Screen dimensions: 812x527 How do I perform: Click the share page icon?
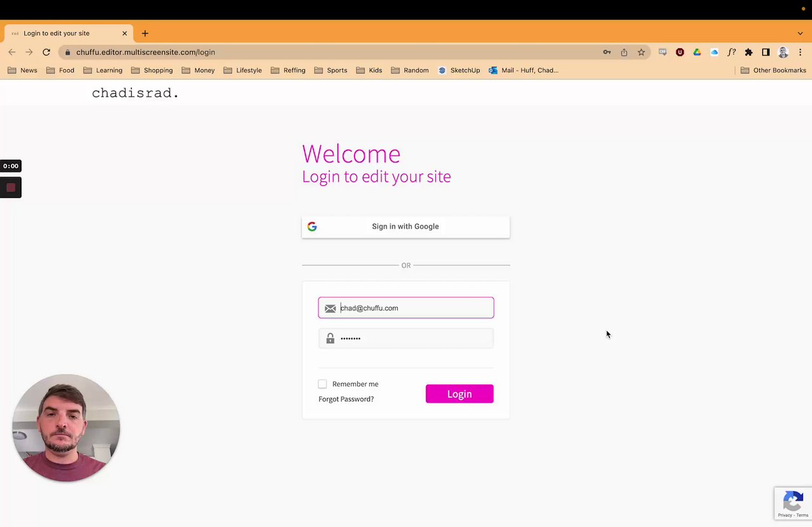624,52
